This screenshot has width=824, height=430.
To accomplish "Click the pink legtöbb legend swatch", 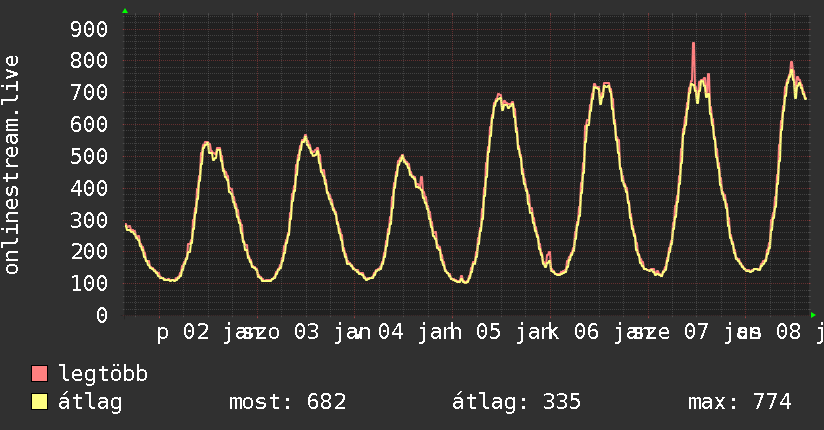I will 39,373.
